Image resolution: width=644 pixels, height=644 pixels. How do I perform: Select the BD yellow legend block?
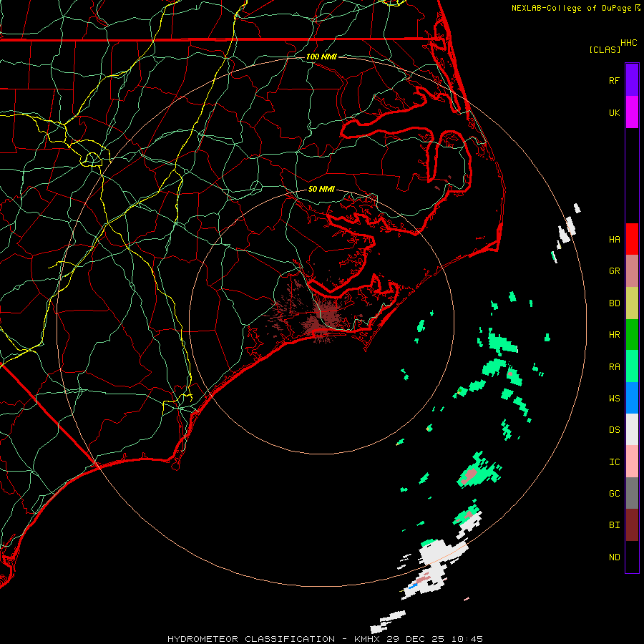pyautogui.click(x=632, y=303)
